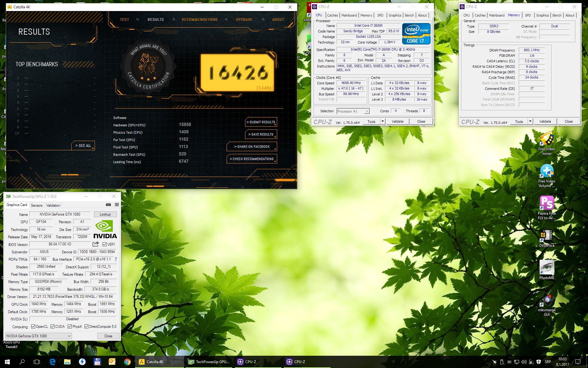Screen dimensions: 588x368
Task: Click the NVIDIA logo in GPU-Z
Action: tap(105, 229)
